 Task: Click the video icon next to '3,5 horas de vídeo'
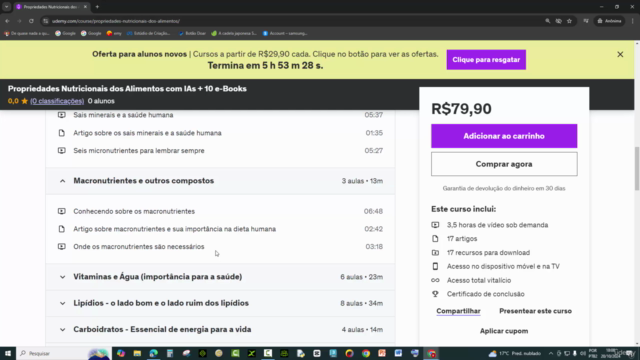[435, 225]
